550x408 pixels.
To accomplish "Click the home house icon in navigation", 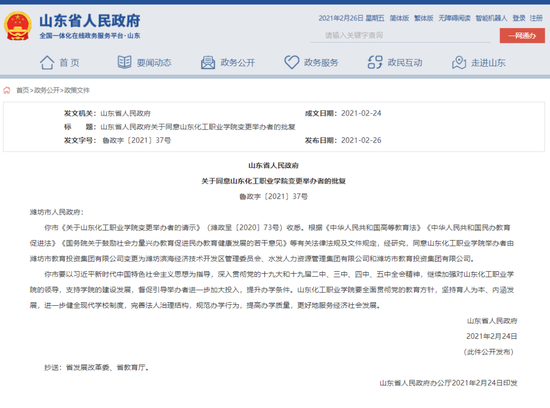I will click(47, 62).
